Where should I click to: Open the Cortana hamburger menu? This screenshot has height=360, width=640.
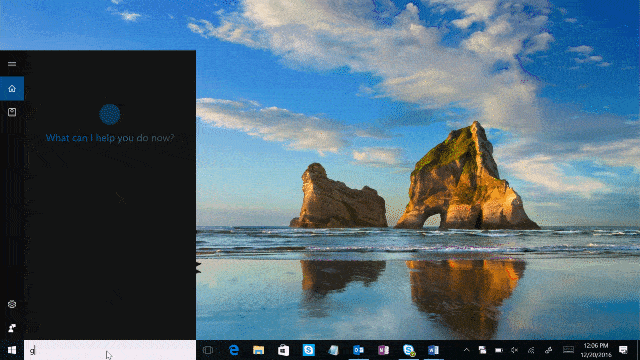(12, 64)
